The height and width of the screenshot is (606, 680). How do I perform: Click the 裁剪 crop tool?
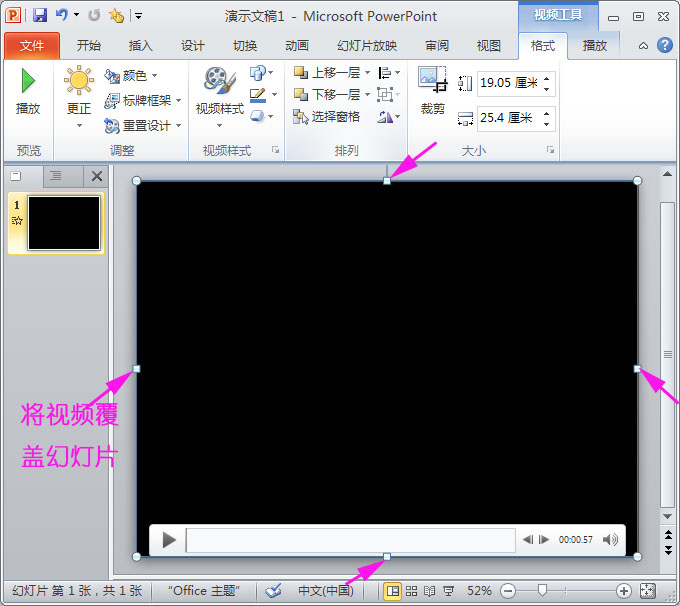[x=432, y=91]
